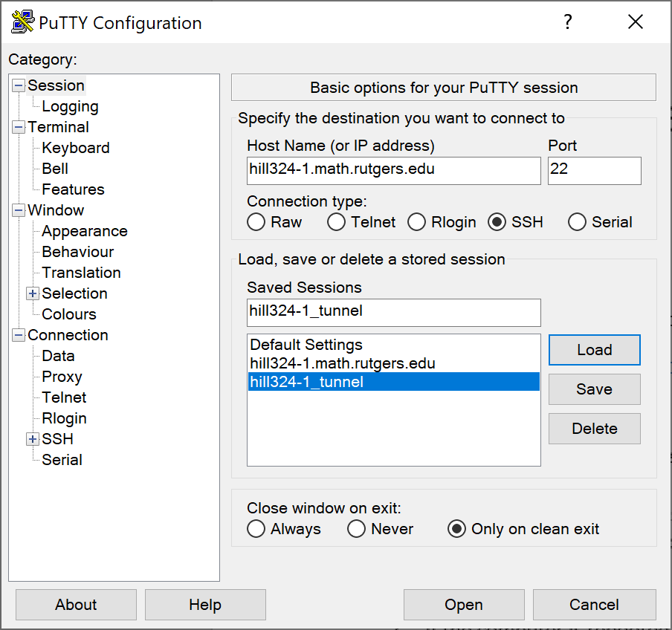
Task: Click the About button
Action: (77, 605)
